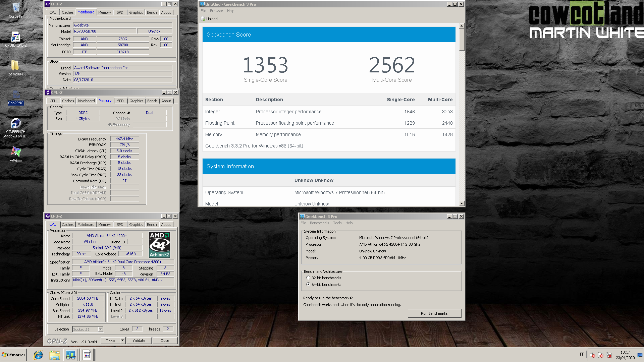Click the Untitled Geekbench results window icon
The image size is (644, 362).
(x=202, y=4)
